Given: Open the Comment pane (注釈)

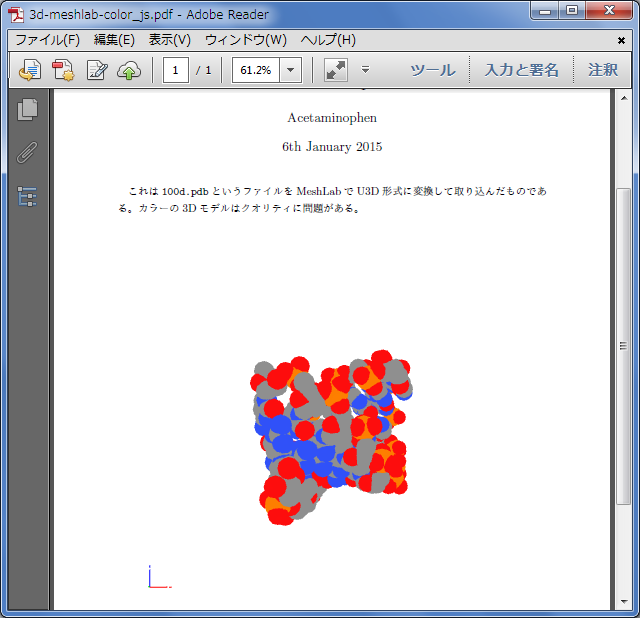Looking at the screenshot, I should pyautogui.click(x=602, y=70).
